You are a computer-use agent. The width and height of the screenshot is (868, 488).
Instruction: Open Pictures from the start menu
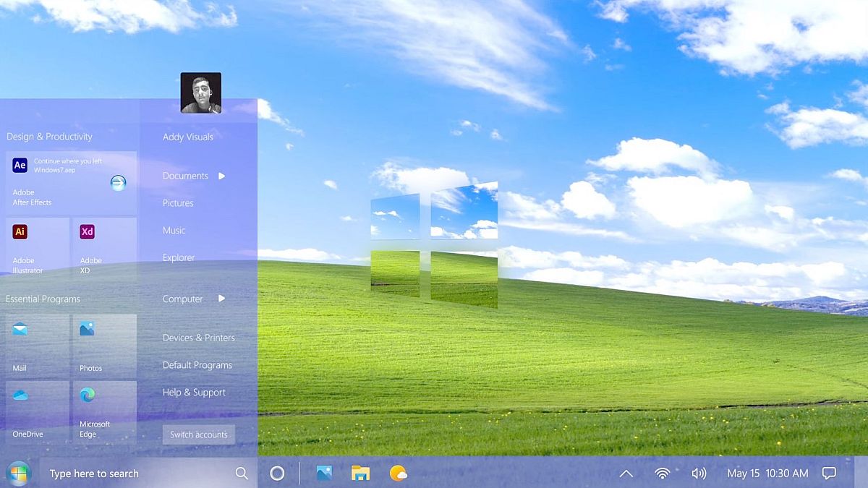click(x=178, y=203)
